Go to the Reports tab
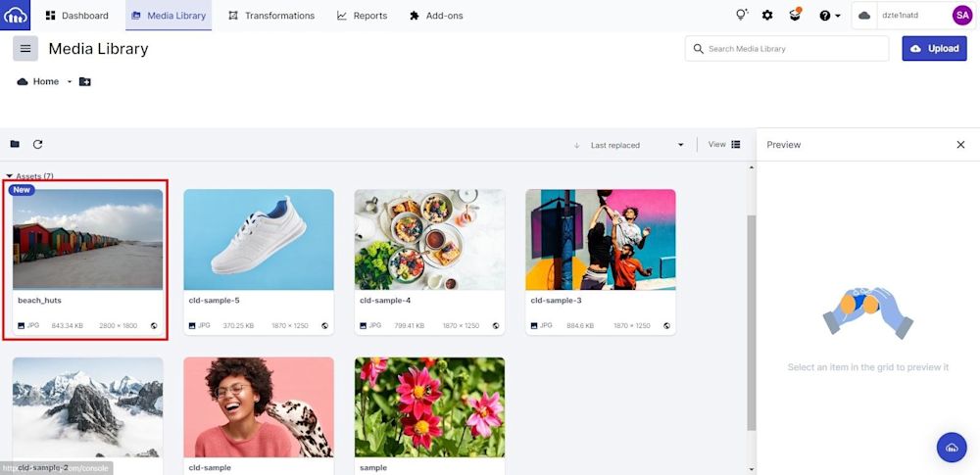Viewport: 980px width, 475px height. pos(362,16)
